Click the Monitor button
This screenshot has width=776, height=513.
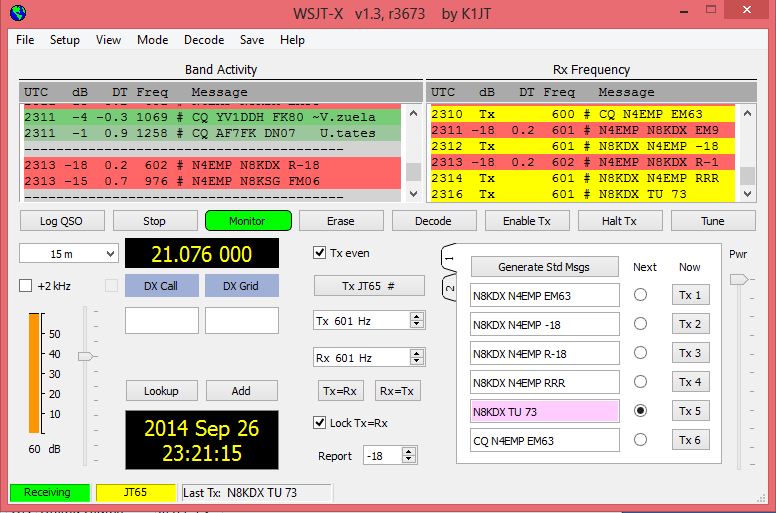pyautogui.click(x=248, y=220)
